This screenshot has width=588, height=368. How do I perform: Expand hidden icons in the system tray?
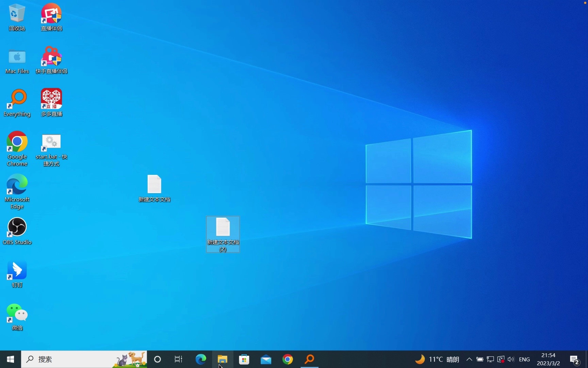469,359
